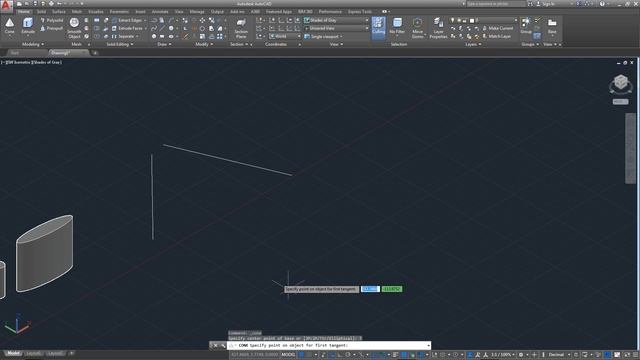This screenshot has width=640, height=360.
Task: Click the viewport vertical scrollbar
Action: [x=630, y=148]
